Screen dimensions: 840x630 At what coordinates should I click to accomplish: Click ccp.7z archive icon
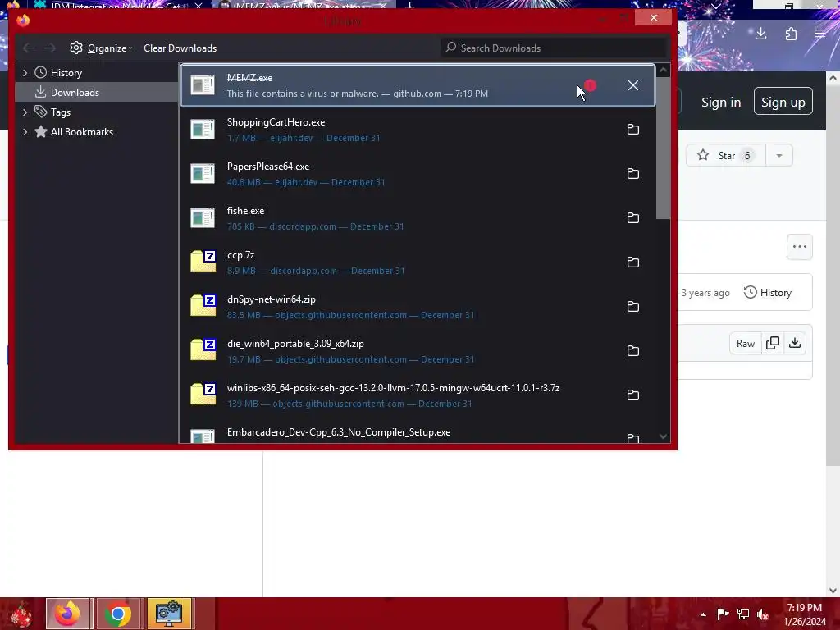tap(203, 261)
